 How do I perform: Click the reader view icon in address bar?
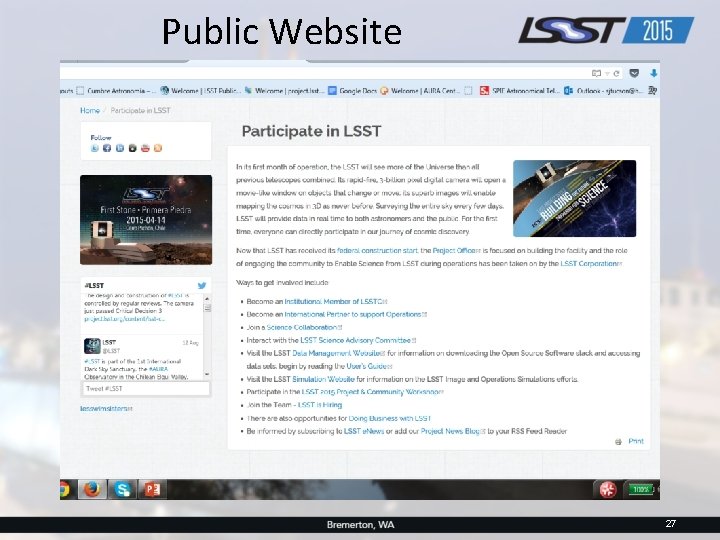(596, 73)
